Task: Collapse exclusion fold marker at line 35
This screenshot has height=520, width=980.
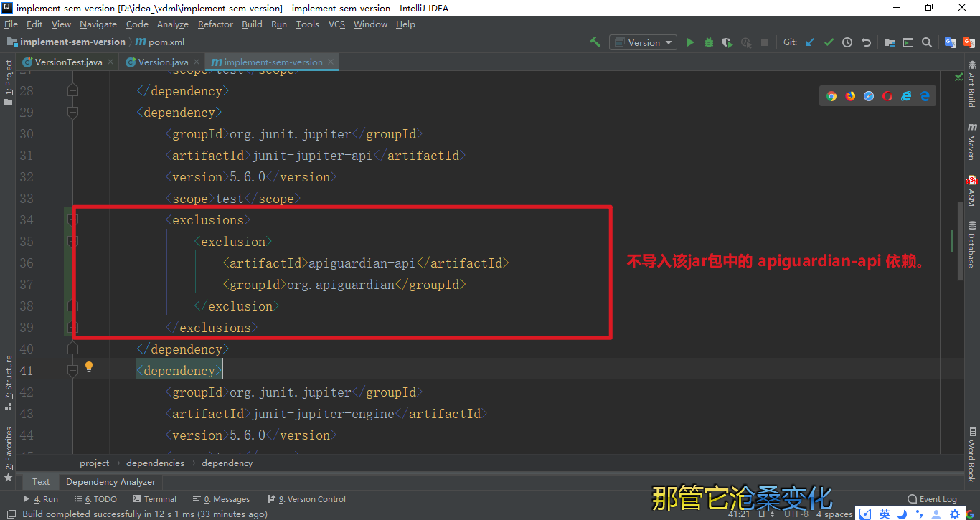Action: pos(72,242)
